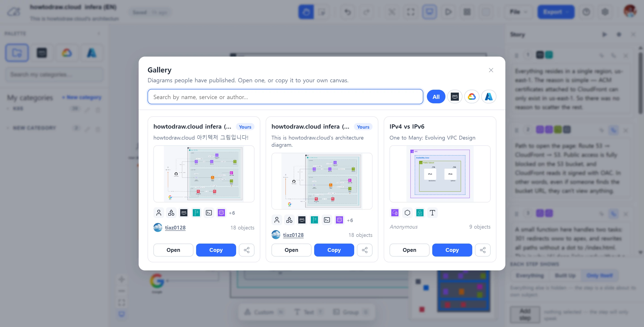Click AWS chip on Korean infera card
Image resolution: width=644 pixels, height=327 pixels.
(x=184, y=213)
